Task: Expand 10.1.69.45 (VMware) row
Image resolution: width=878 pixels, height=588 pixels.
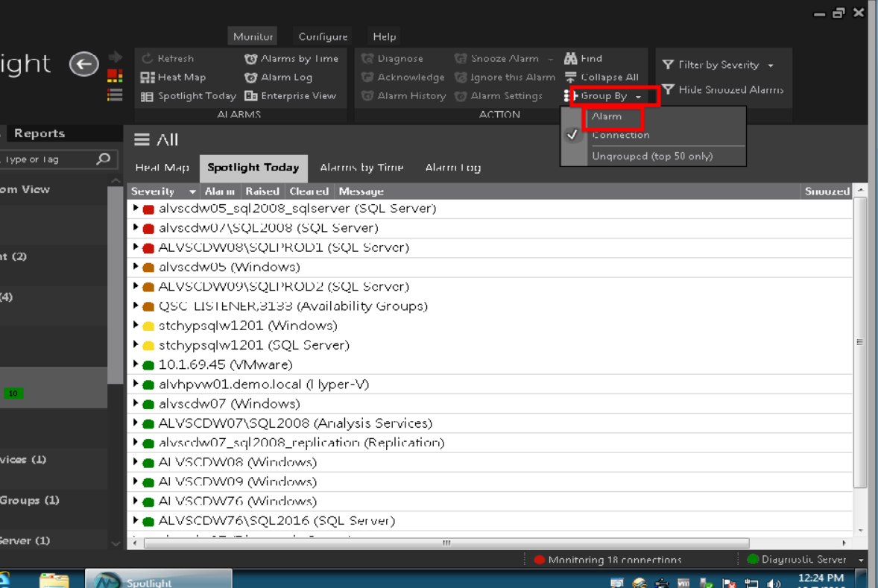Action: (136, 364)
